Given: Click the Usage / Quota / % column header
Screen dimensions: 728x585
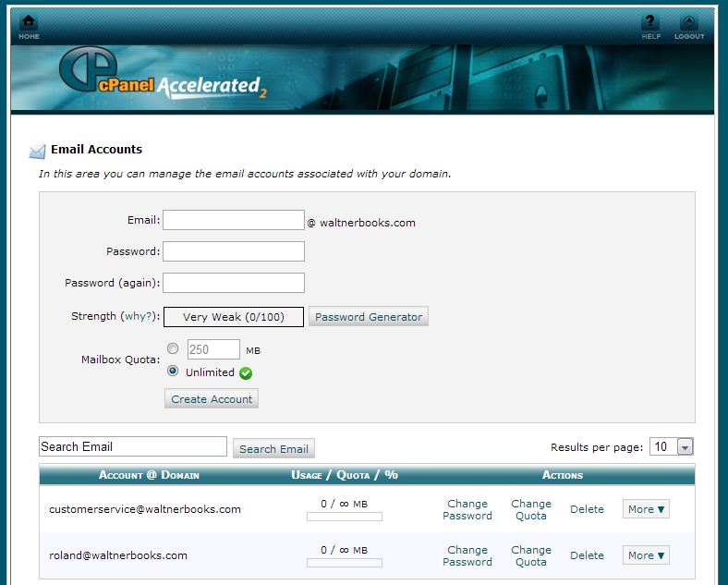Looking at the screenshot, I should point(345,475).
